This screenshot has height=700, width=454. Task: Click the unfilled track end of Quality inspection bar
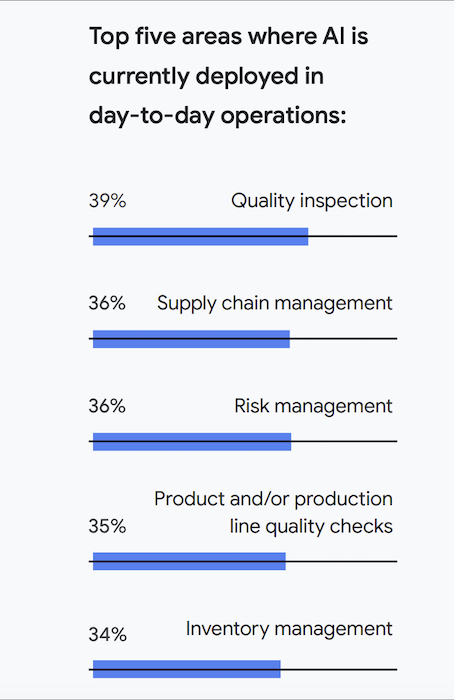[353, 236]
